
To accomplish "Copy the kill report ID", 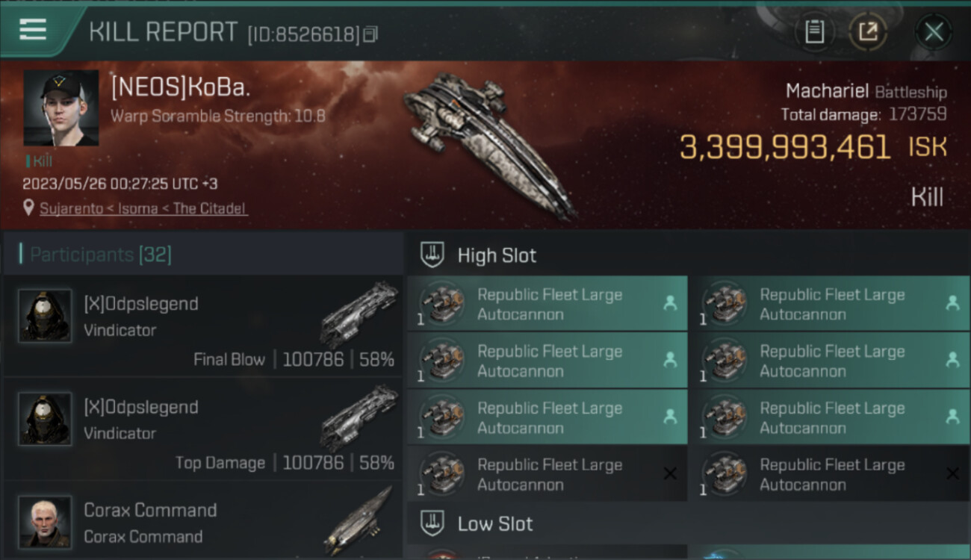I will click(x=371, y=34).
